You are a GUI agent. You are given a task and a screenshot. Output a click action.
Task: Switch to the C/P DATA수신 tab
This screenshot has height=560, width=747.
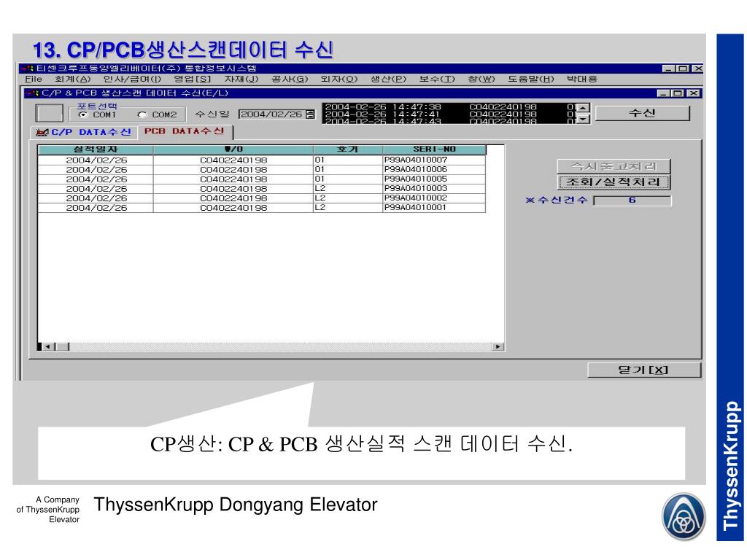85,132
